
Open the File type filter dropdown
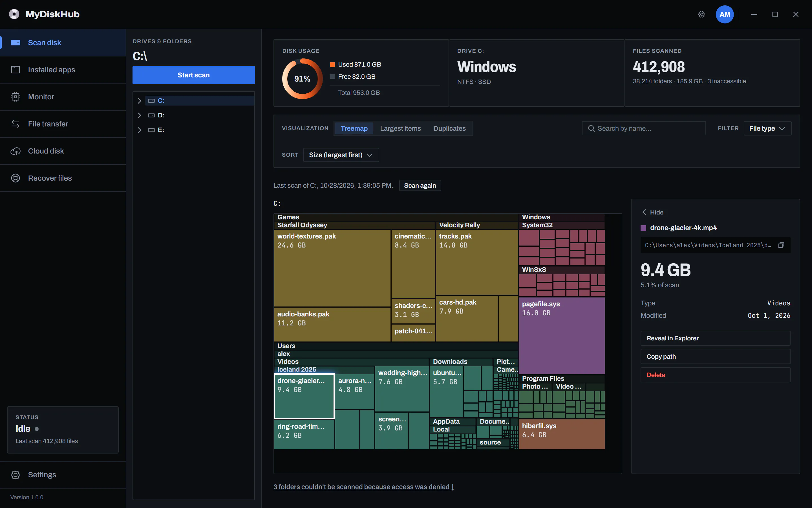pyautogui.click(x=767, y=128)
